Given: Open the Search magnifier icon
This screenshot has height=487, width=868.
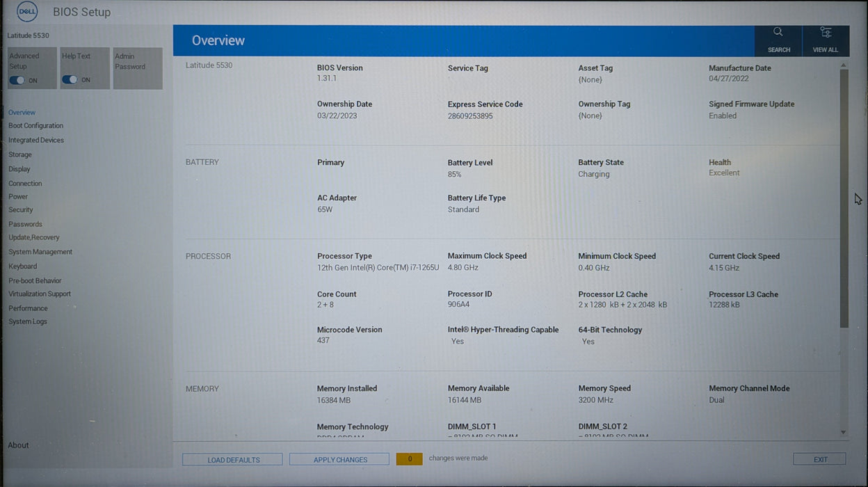Looking at the screenshot, I should [x=778, y=32].
